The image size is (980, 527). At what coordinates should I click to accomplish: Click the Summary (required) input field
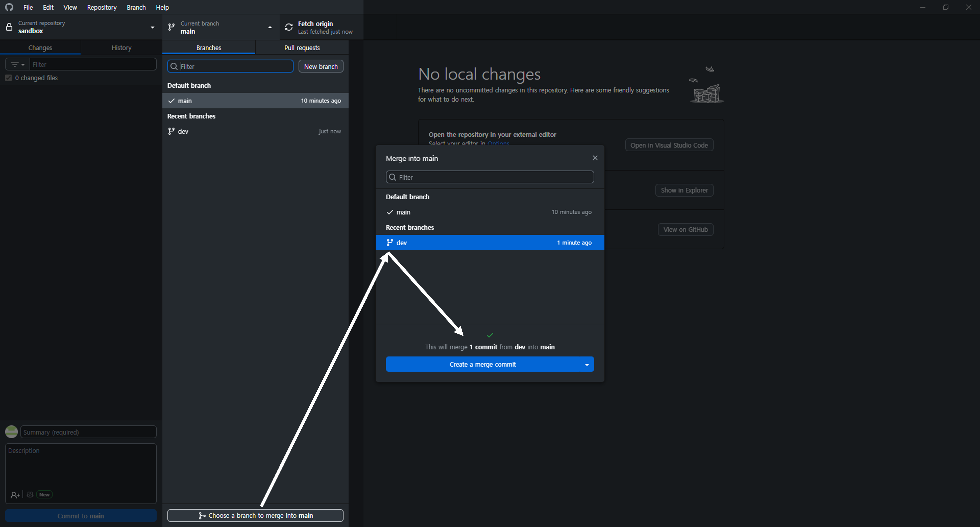(x=88, y=432)
